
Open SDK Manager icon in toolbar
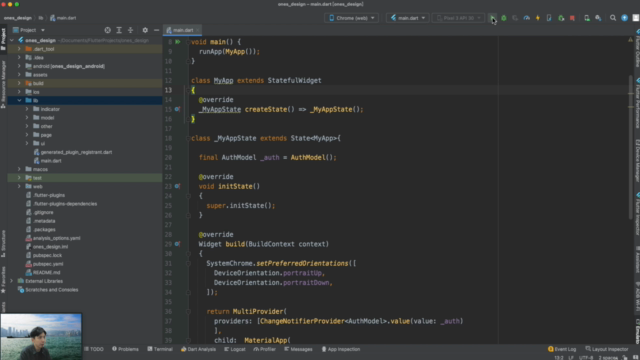[598, 18]
